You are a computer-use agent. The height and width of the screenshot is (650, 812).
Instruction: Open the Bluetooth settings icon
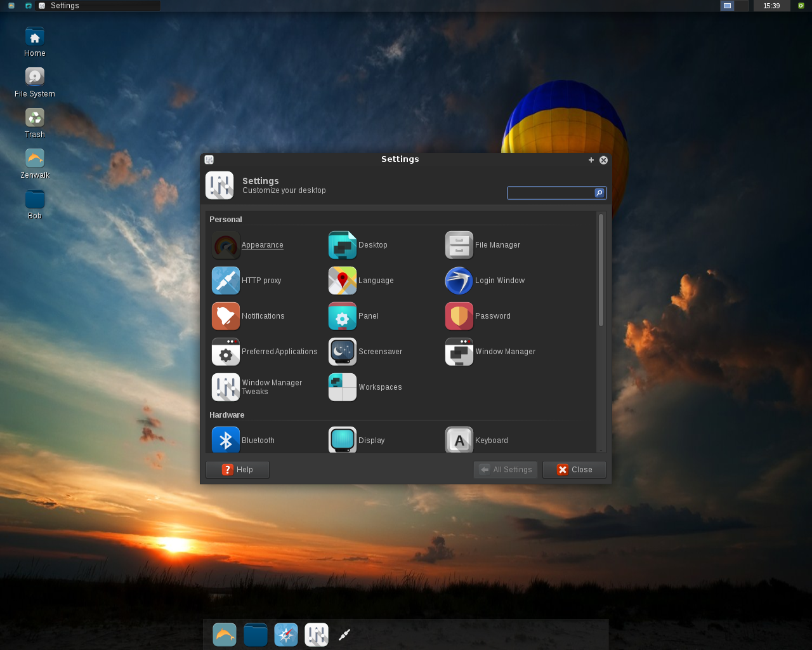[226, 440]
